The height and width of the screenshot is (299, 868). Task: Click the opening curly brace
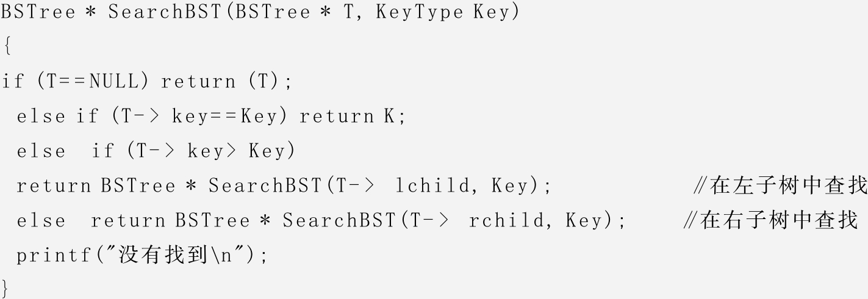tap(6, 46)
